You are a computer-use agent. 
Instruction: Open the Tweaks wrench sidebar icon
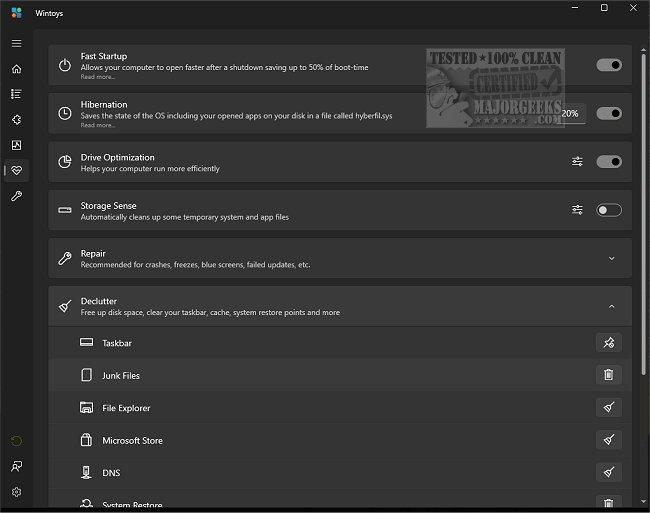[17, 196]
